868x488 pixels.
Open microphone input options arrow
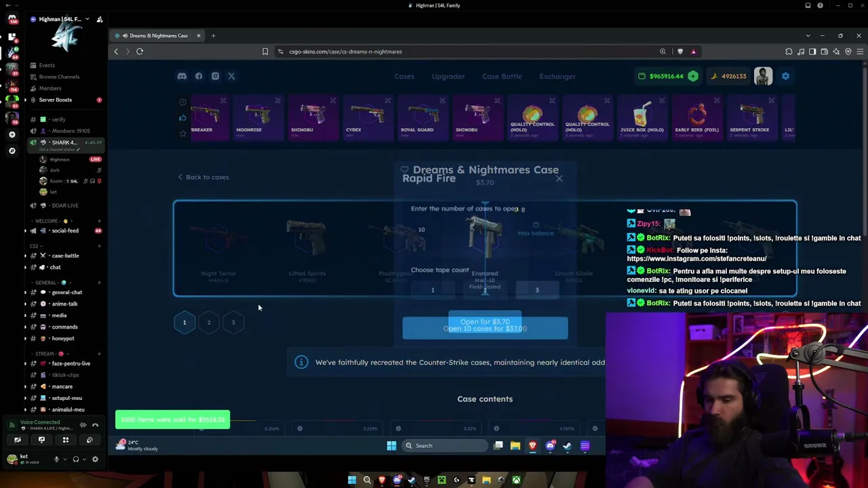click(65, 459)
